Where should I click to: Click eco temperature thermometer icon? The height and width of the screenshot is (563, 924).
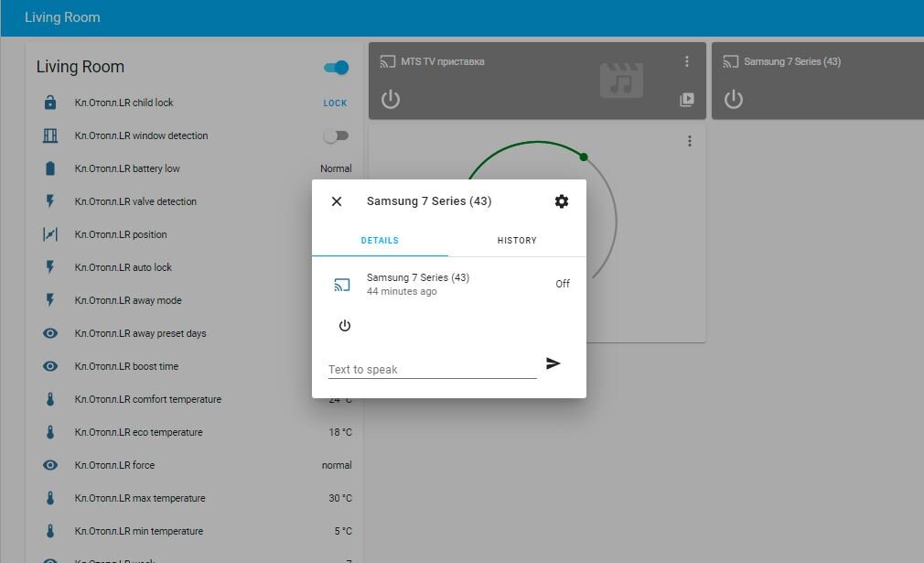[x=50, y=433]
